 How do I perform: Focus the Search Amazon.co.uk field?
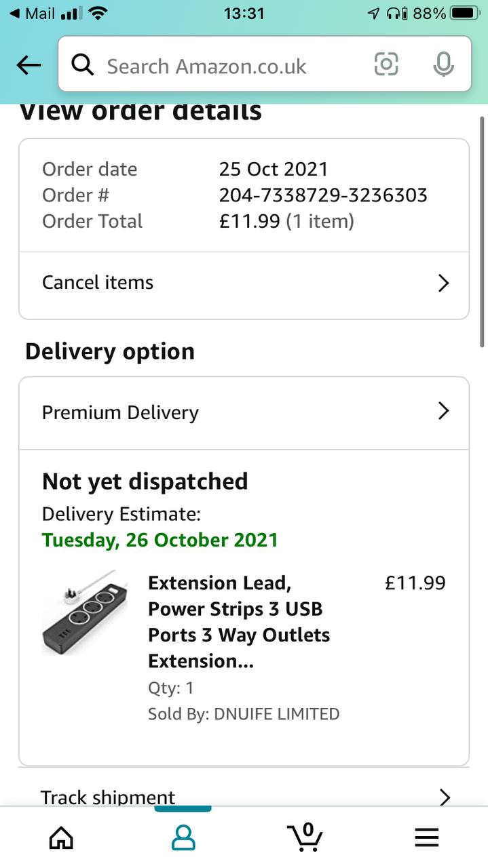231,66
